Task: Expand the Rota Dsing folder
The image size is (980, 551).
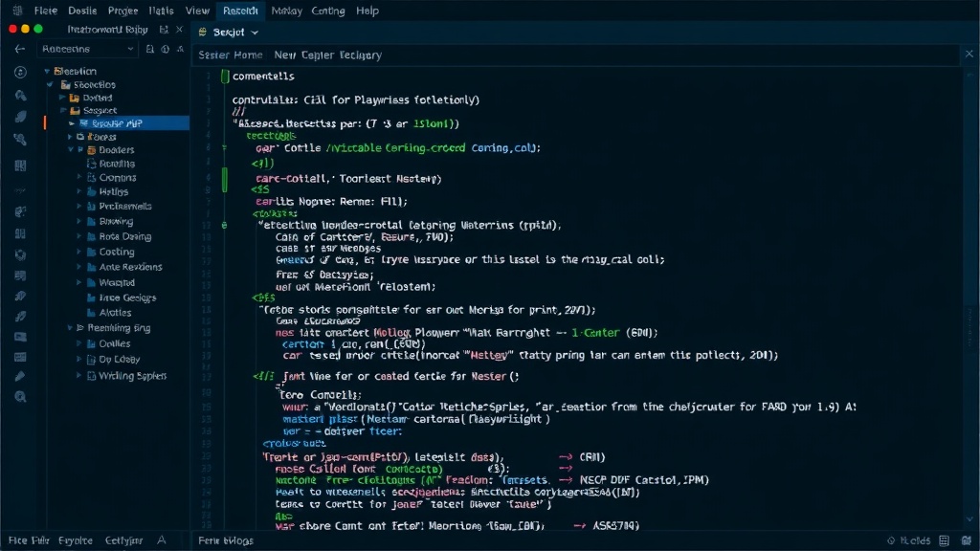Action: 79,237
